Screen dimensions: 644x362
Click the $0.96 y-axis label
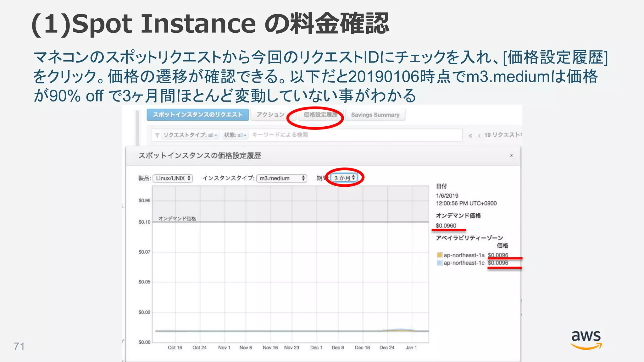[144, 200]
